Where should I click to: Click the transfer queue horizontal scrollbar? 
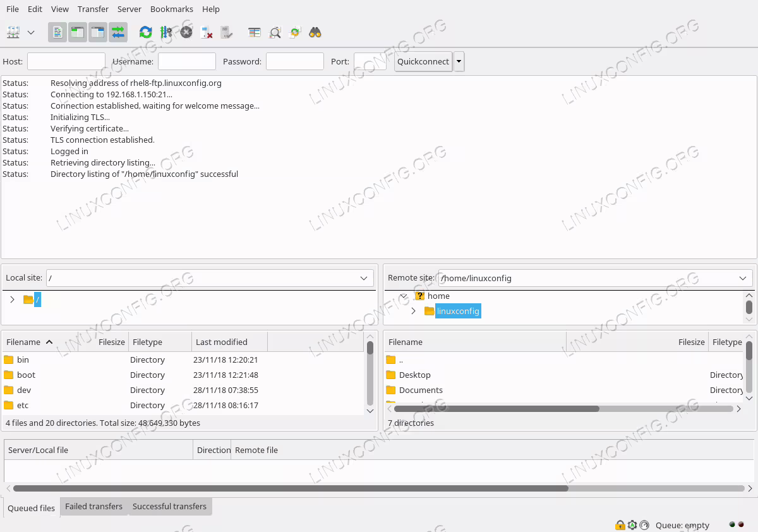(379, 488)
